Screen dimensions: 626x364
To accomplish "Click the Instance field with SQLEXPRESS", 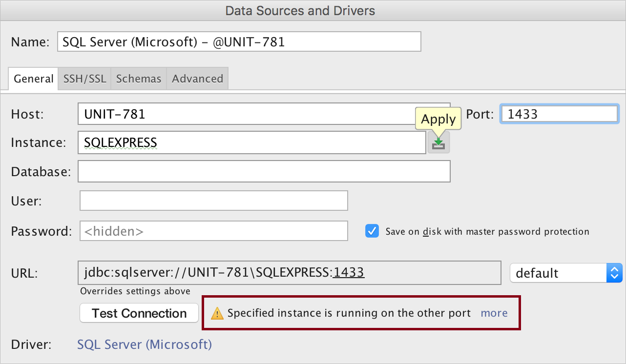I will click(252, 142).
